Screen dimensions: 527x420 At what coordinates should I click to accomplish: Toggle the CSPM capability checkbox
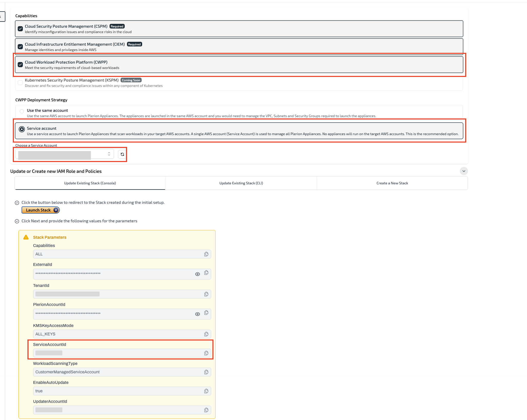click(20, 29)
